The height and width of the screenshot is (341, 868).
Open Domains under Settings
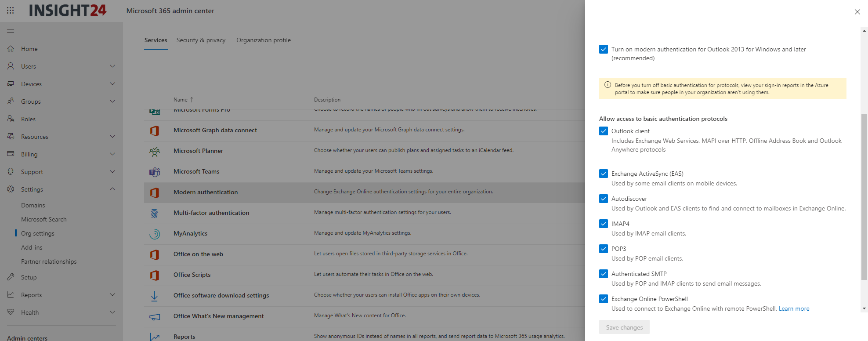click(x=33, y=205)
